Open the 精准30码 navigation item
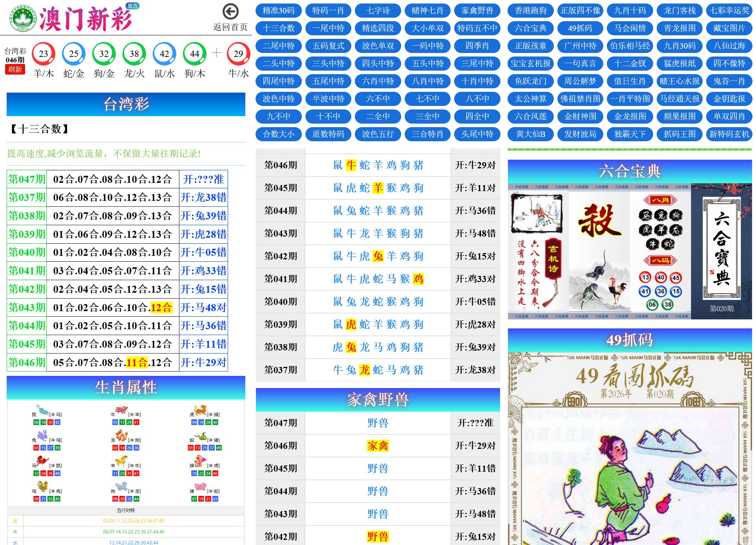This screenshot has height=545, width=756. click(x=278, y=11)
